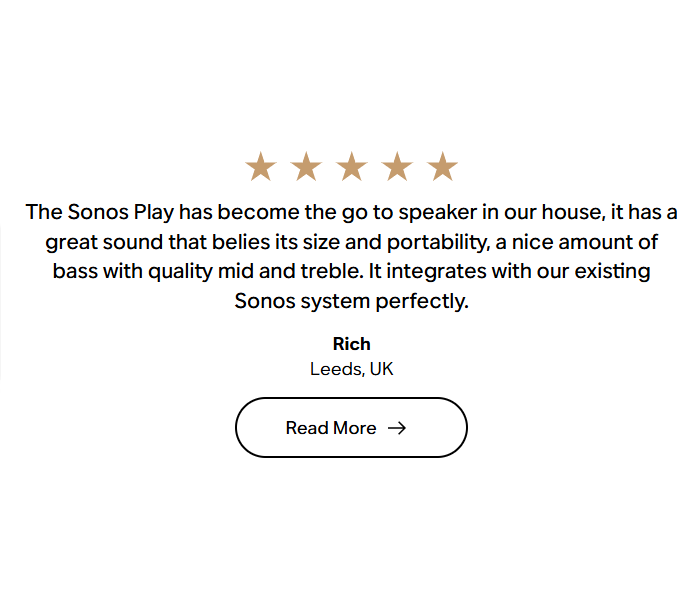This screenshot has height=604, width=698.
Task: Click the word 'integrates' in the review
Action: pos(436,272)
